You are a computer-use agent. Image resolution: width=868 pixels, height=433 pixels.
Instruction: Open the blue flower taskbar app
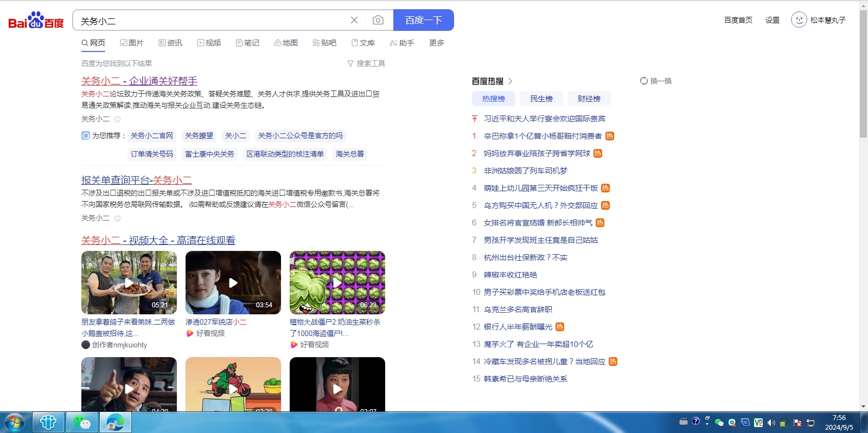48,422
